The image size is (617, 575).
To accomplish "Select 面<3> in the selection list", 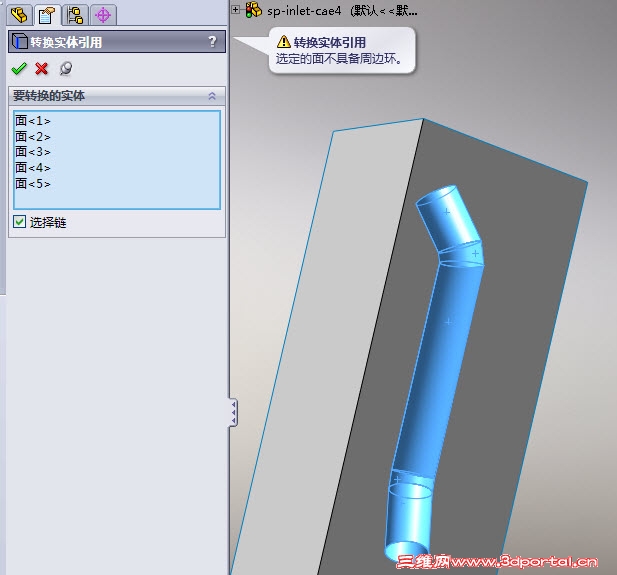I will [33, 152].
